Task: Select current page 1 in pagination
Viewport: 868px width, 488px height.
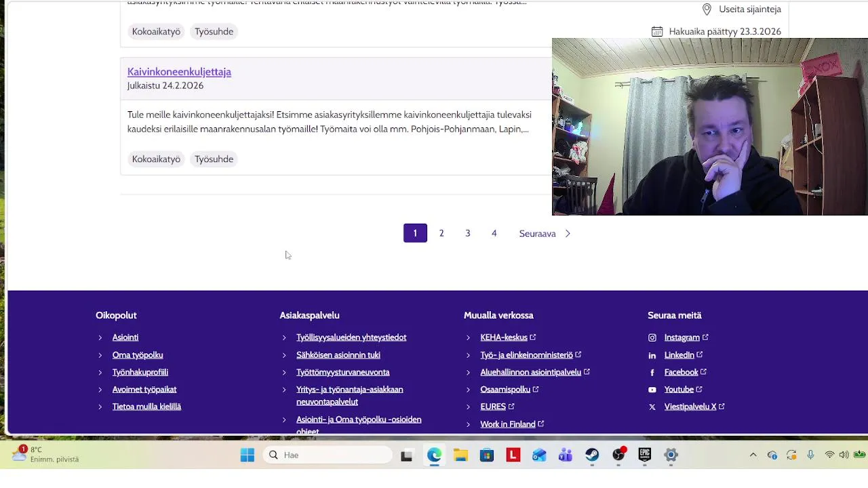Action: (x=415, y=233)
